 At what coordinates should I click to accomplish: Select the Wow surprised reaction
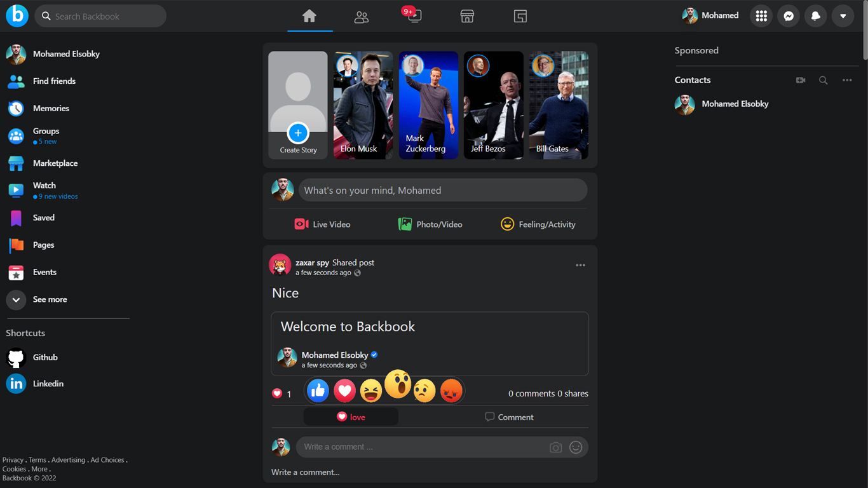[x=398, y=384]
